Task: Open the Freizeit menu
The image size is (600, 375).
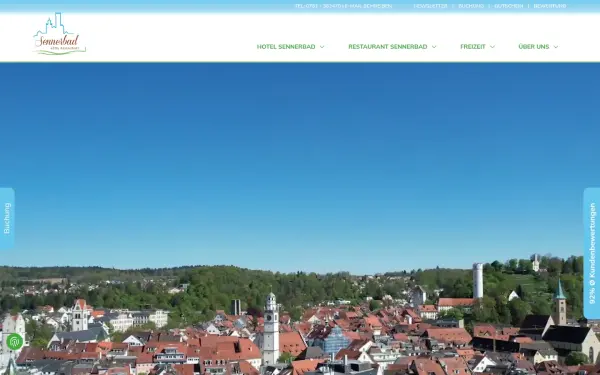Action: click(x=473, y=47)
